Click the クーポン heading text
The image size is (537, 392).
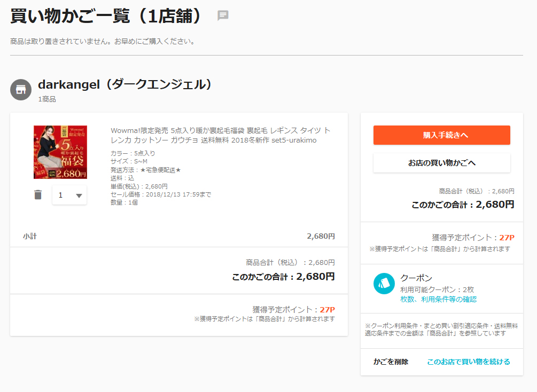pos(416,278)
